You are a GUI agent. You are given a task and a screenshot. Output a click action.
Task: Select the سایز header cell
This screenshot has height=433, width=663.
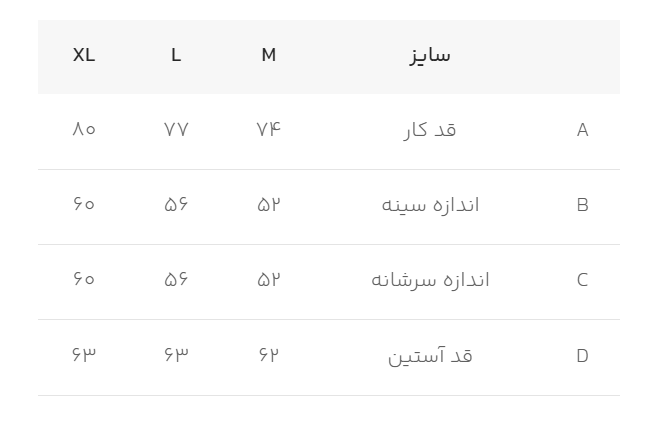click(x=430, y=55)
